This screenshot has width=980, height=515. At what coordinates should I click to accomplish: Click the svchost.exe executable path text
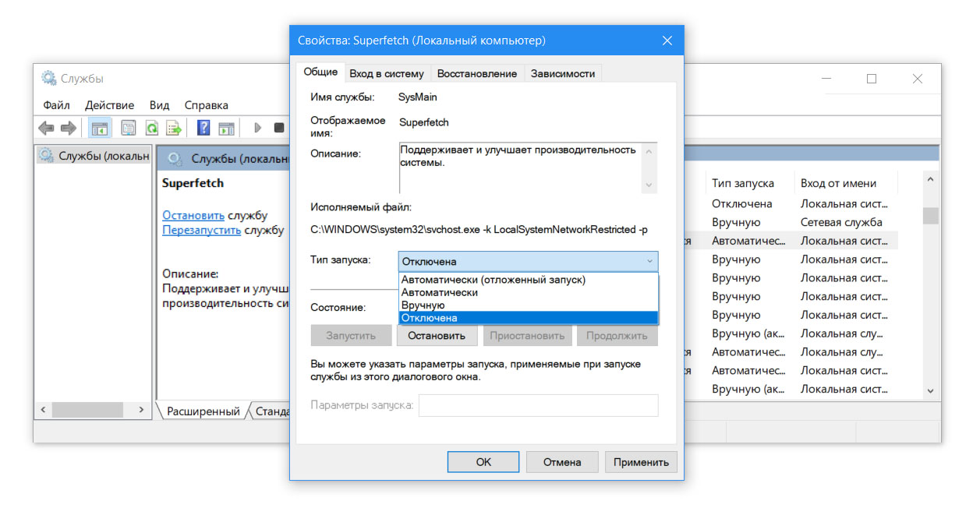pyautogui.click(x=479, y=230)
